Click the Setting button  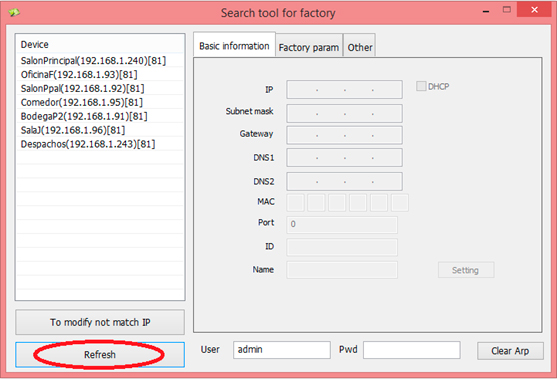pyautogui.click(x=466, y=270)
